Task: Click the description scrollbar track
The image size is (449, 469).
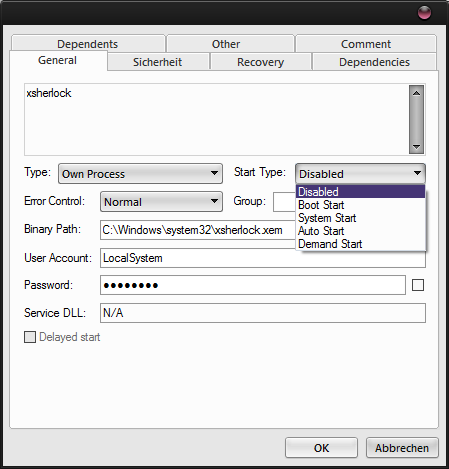Action: click(x=416, y=120)
